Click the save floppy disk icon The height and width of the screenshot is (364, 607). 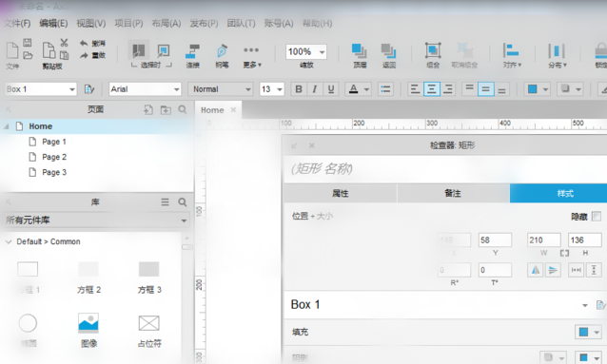click(27, 43)
